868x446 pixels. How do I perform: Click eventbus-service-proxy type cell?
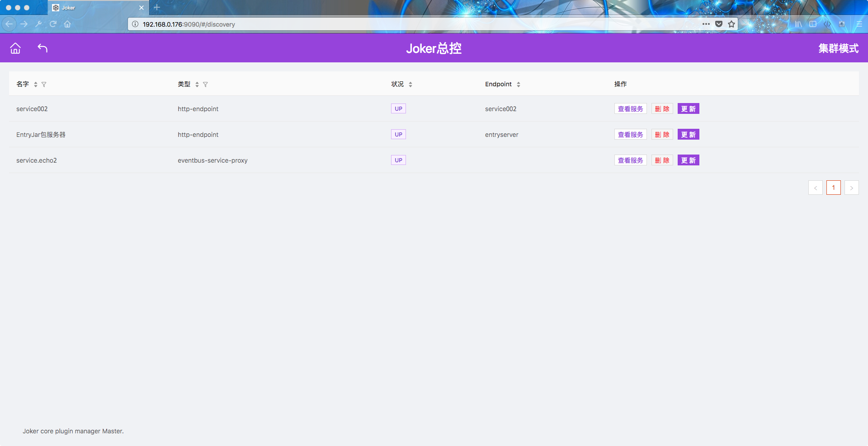tap(212, 160)
